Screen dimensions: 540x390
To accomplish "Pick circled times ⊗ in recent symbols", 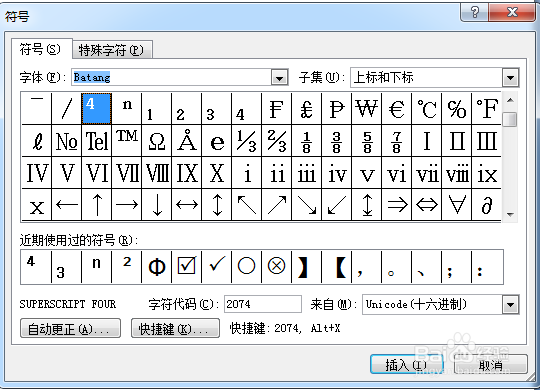I will pyautogui.click(x=277, y=267).
